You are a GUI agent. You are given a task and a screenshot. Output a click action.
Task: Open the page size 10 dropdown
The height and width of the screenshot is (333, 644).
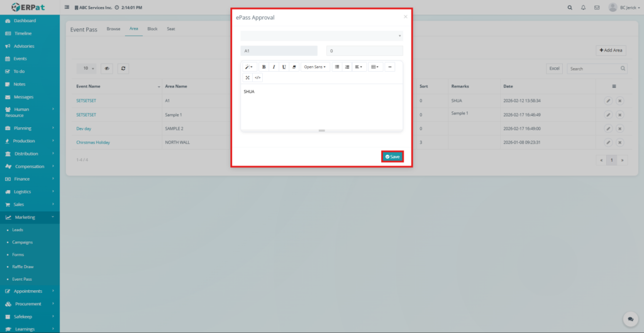87,69
